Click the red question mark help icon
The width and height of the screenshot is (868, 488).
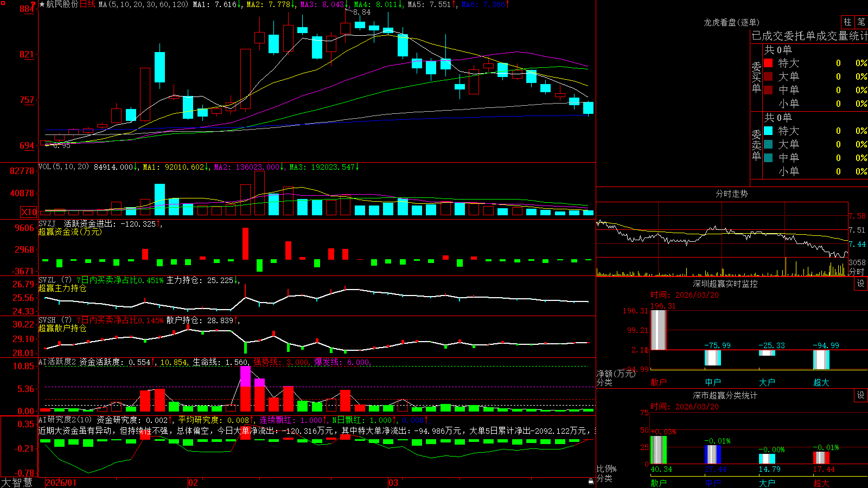[34, 4]
